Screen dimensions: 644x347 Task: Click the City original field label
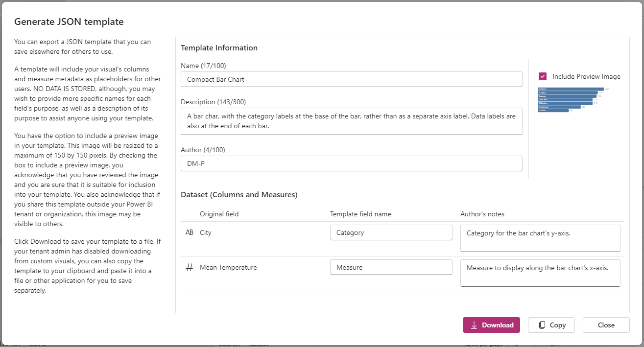tap(206, 232)
